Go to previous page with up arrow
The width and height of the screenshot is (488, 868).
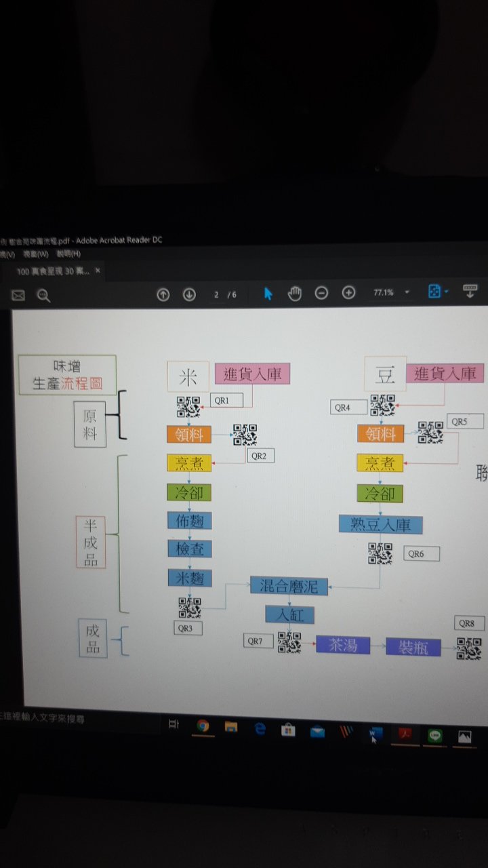(x=163, y=294)
